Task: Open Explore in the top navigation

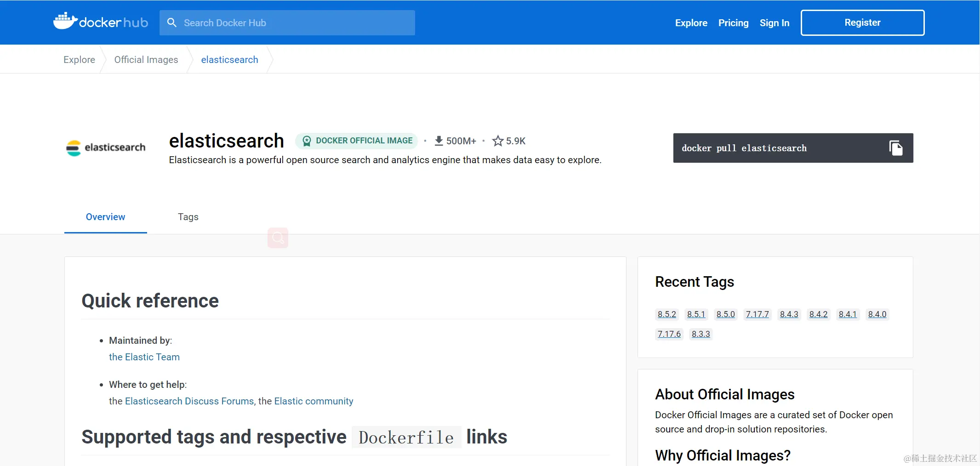Action: [691, 23]
